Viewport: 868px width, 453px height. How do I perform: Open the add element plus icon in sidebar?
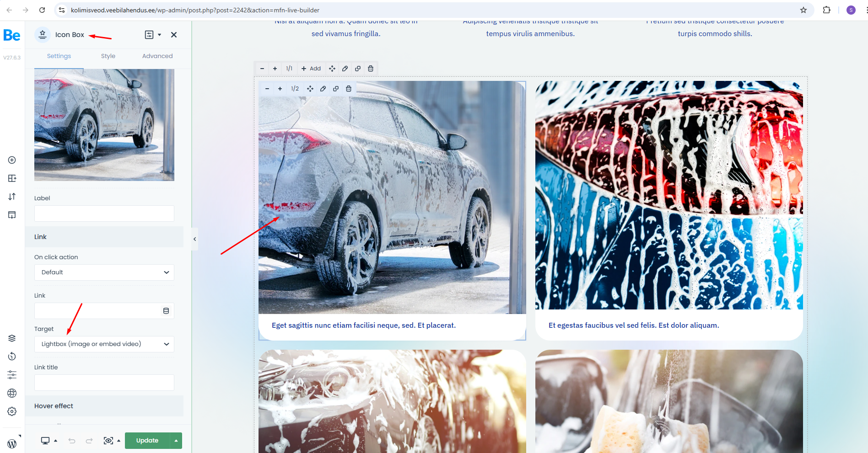click(x=12, y=160)
